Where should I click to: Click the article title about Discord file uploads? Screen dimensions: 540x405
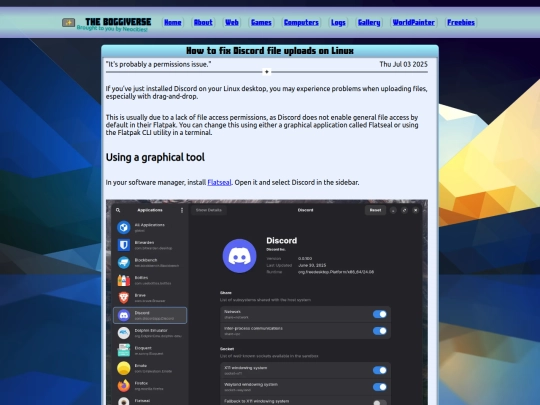tap(270, 51)
